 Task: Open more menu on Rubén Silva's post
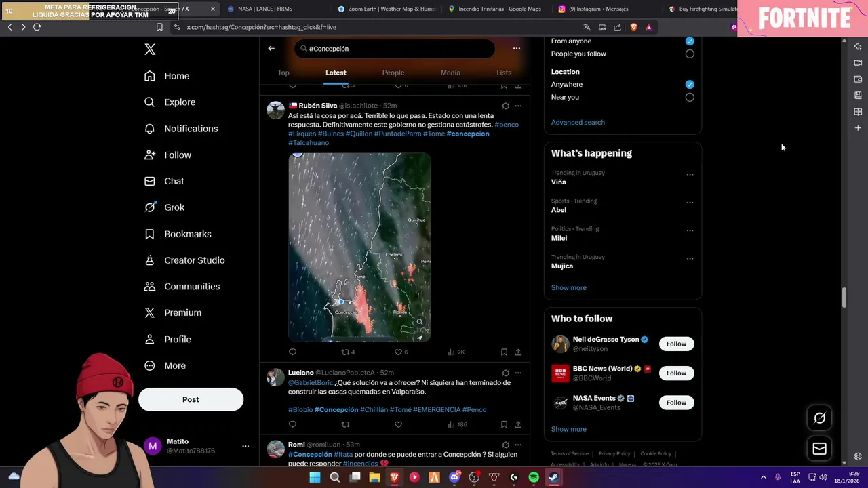point(518,106)
